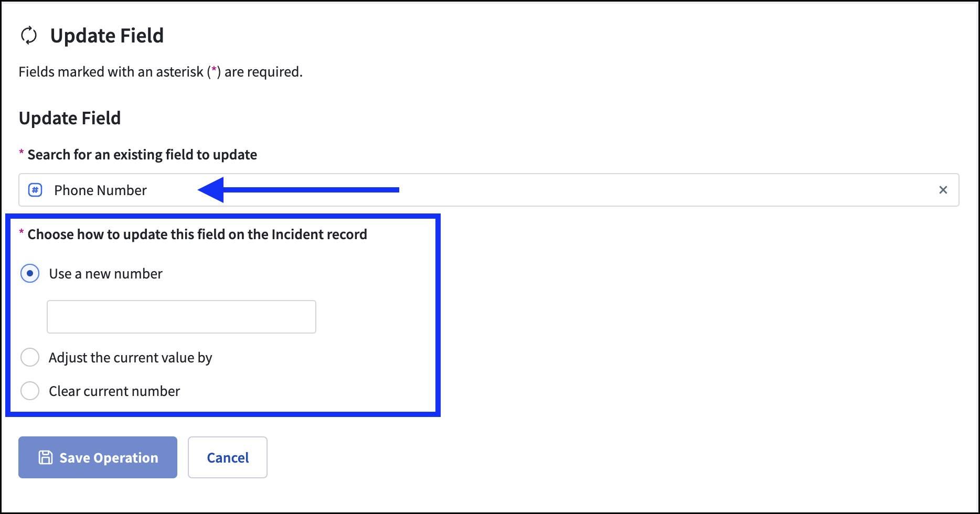Click the 'Search for an existing field' label

(142, 155)
